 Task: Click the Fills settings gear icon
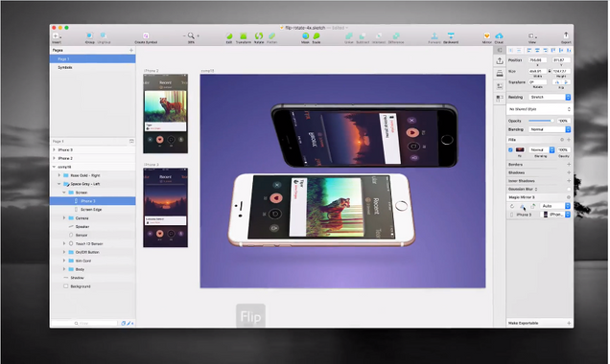pyautogui.click(x=562, y=140)
